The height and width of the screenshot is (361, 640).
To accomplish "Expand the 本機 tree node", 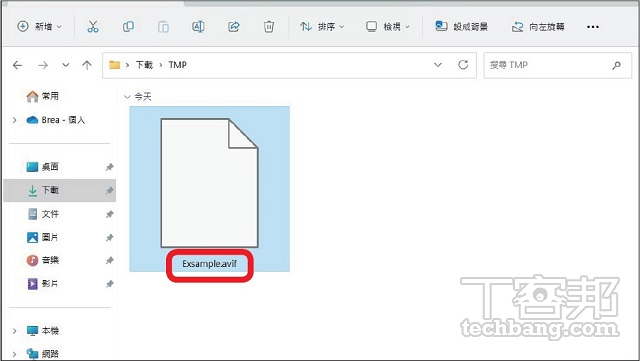I will click(15, 331).
